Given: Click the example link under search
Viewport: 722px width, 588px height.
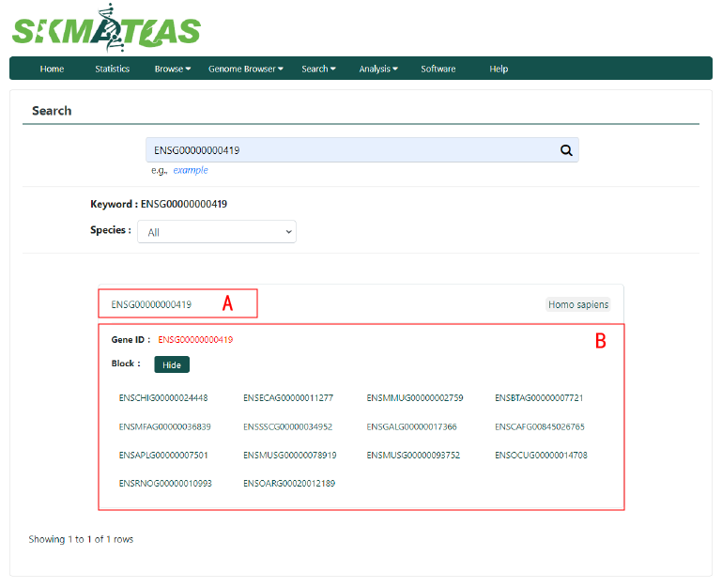Looking at the screenshot, I should point(191,170).
